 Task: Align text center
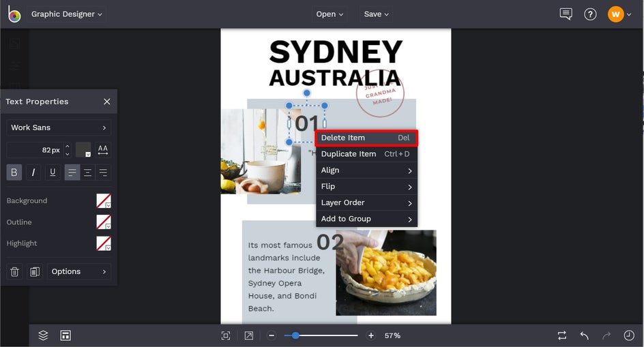[87, 172]
